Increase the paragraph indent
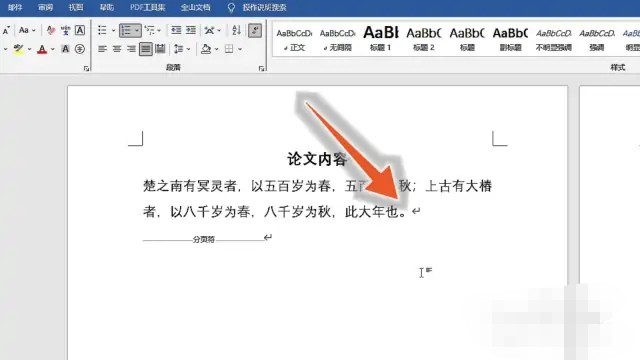 (x=191, y=30)
